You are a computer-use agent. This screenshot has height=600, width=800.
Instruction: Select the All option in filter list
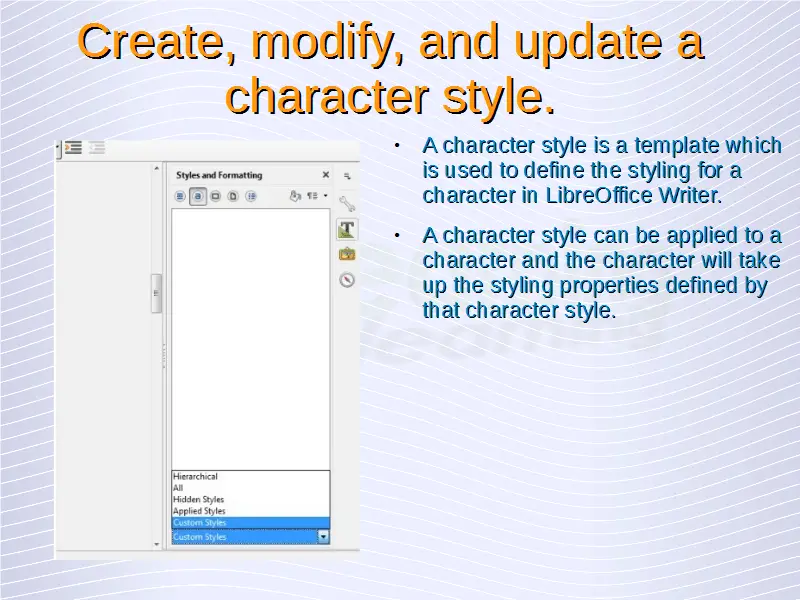click(x=179, y=488)
